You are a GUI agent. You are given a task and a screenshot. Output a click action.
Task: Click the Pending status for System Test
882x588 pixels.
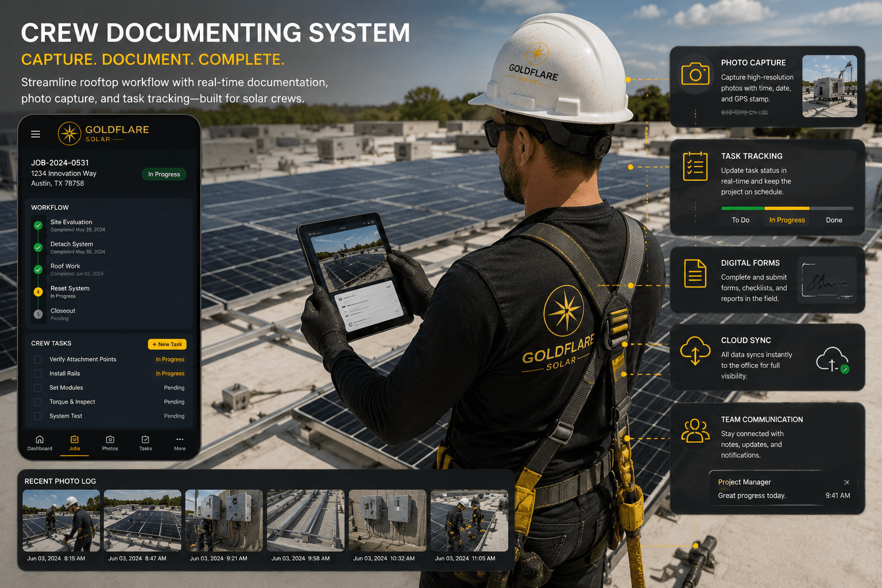point(174,416)
